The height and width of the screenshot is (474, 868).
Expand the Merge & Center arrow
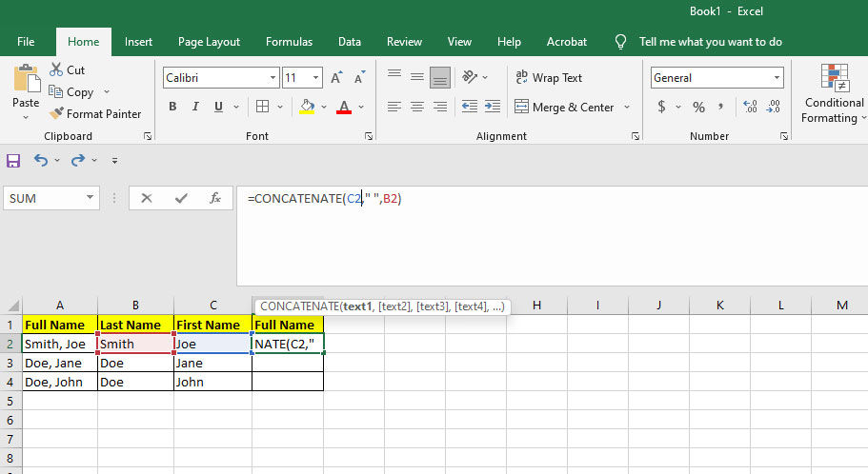(x=627, y=107)
